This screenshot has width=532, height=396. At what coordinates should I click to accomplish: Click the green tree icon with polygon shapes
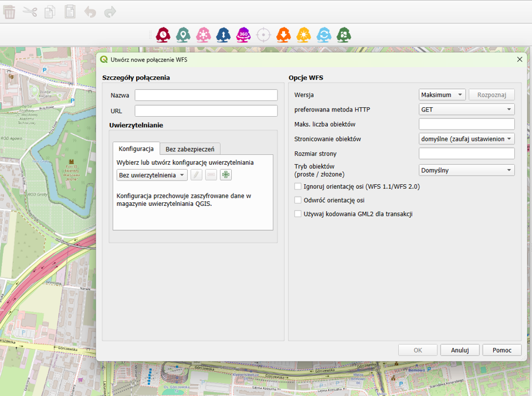pos(344,35)
